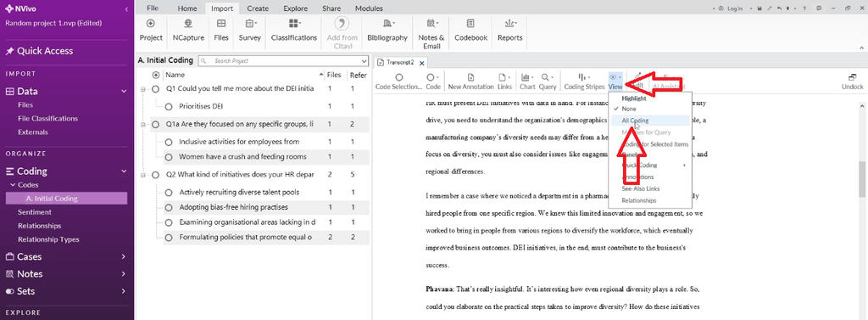Close the Transcript2 tab
This screenshot has height=320, width=868.
pyautogui.click(x=421, y=63)
